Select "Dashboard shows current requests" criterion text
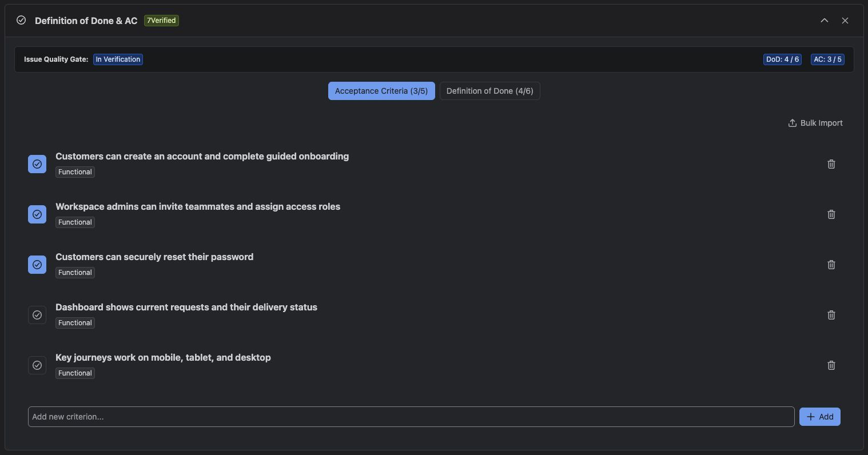This screenshot has height=455, width=868. click(x=186, y=307)
